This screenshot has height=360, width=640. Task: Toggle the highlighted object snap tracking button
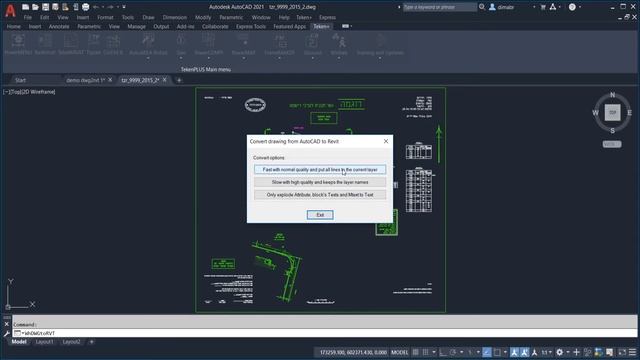[487, 352]
